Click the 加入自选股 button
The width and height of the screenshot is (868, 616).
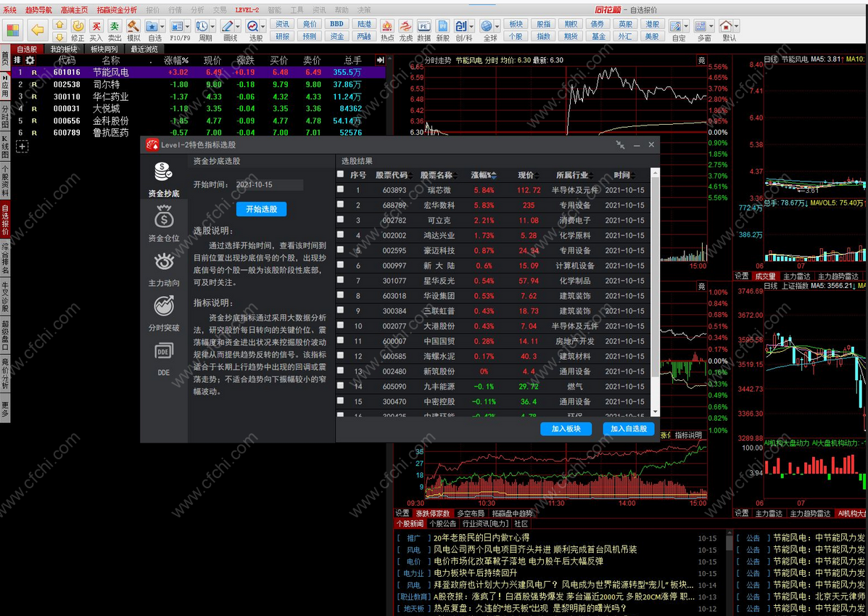(x=629, y=429)
